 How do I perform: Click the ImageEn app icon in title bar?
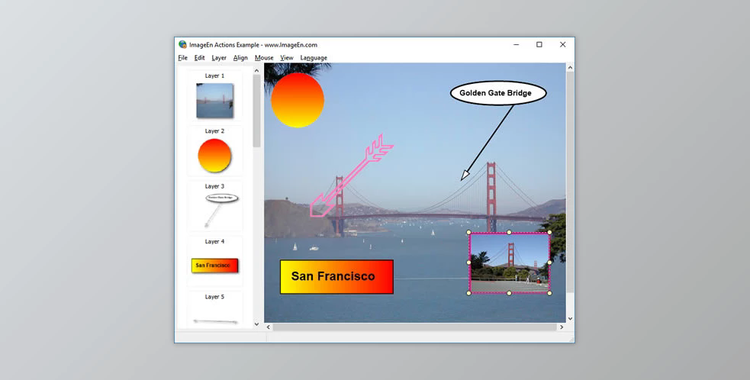183,45
